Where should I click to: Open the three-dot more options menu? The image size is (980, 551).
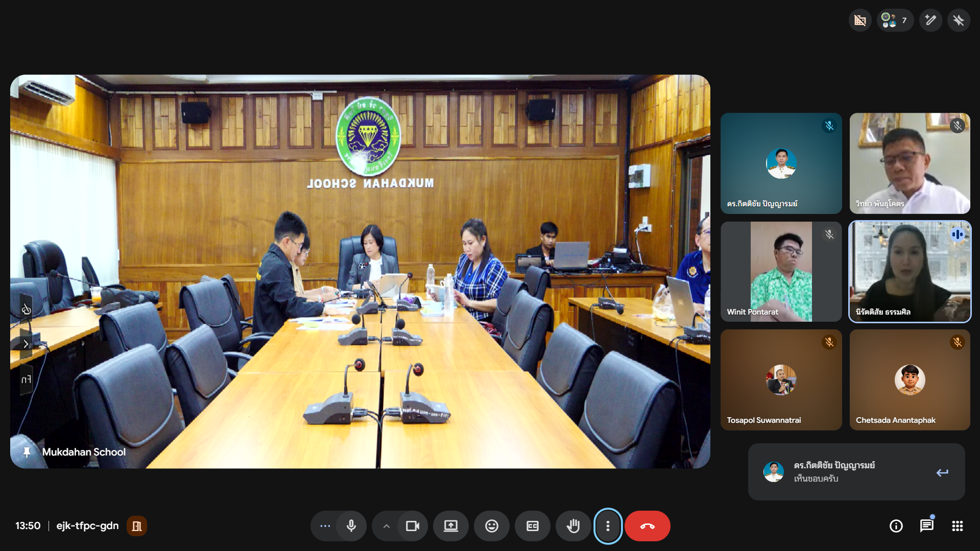608,526
